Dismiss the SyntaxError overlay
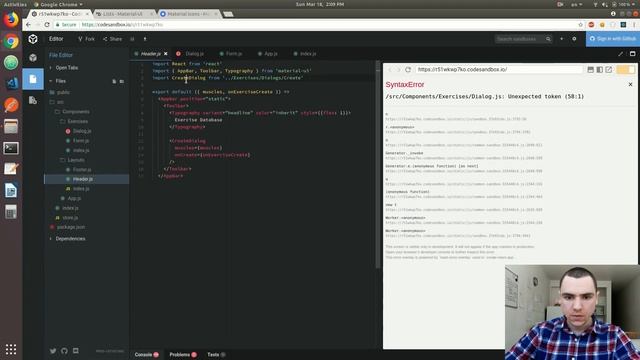Viewport: 640px width, 360px height. click(x=630, y=84)
